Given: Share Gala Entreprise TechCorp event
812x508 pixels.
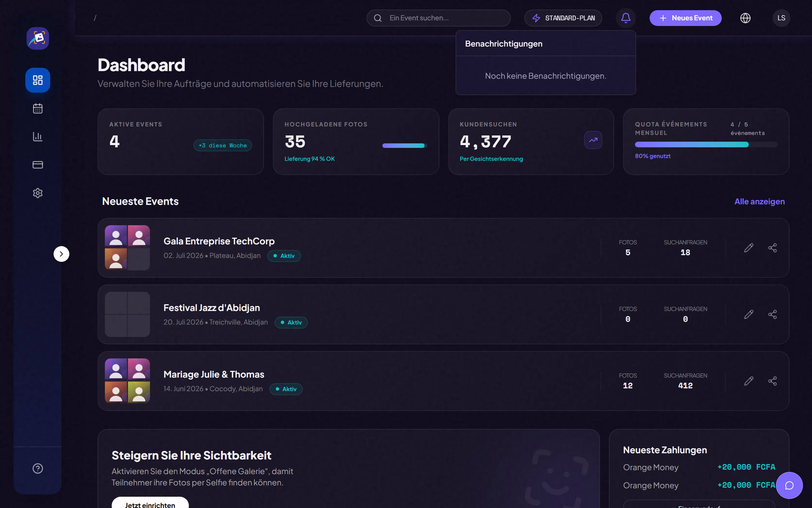Looking at the screenshot, I should (x=773, y=248).
